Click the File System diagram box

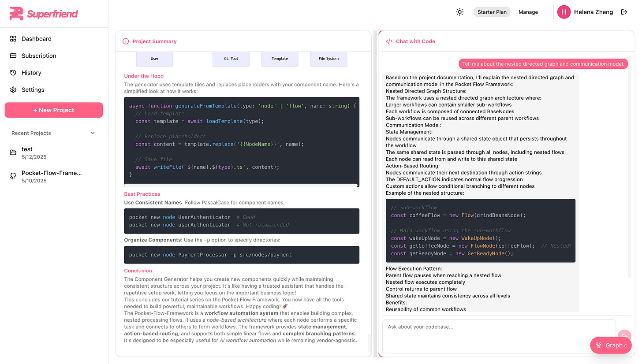pos(328,59)
